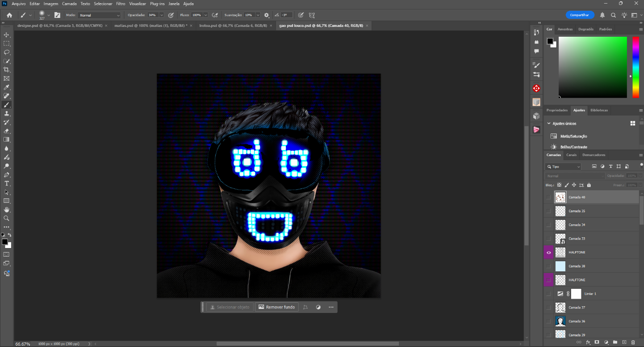This screenshot has height=347, width=644.
Task: Select the Eyedropper tool
Action: point(7,87)
